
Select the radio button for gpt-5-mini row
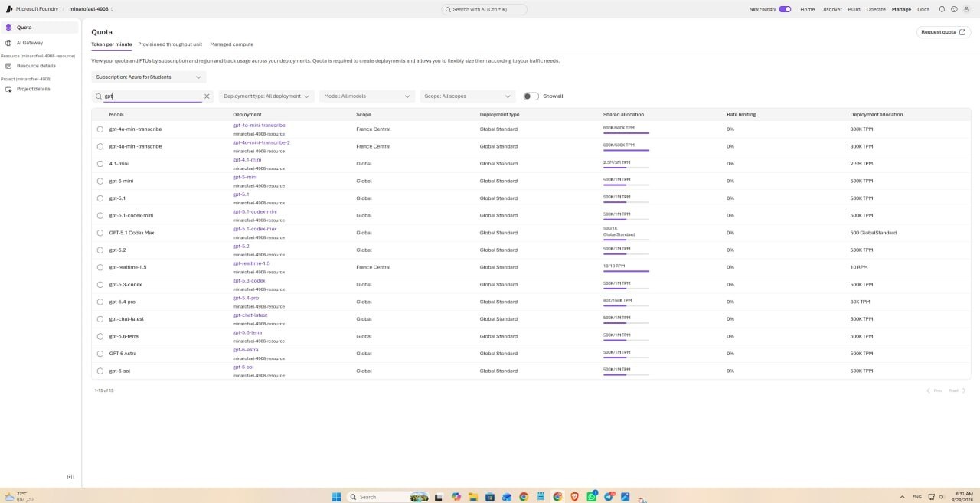(100, 181)
